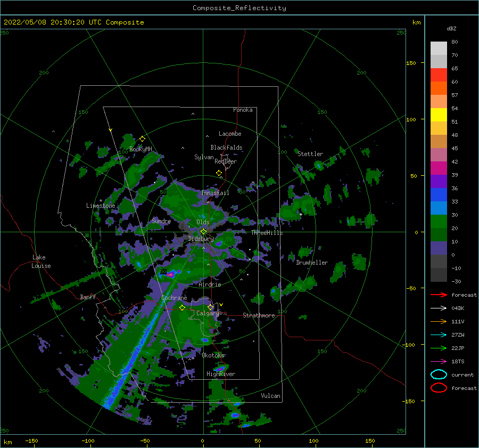Click the RockyMH label
The width and height of the screenshot is (479, 448).
pyautogui.click(x=141, y=149)
